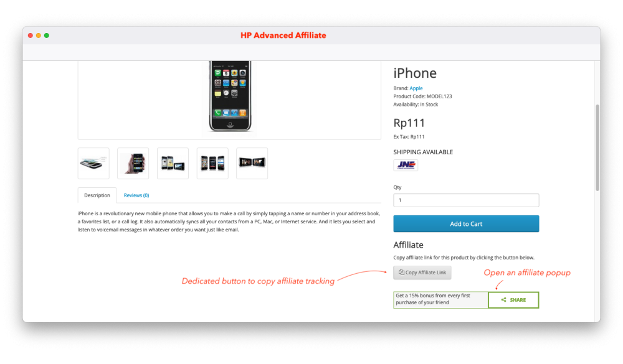
Task: Select the fifth thumbnail with landscape iPhones
Action: pyautogui.click(x=252, y=163)
